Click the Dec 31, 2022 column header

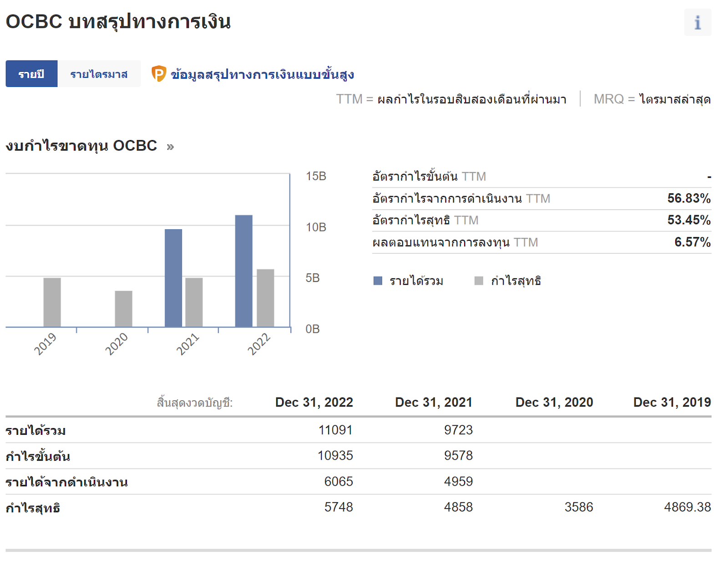click(314, 402)
